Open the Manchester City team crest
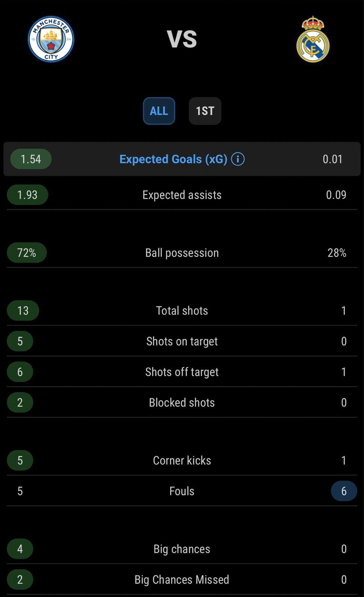 51,39
